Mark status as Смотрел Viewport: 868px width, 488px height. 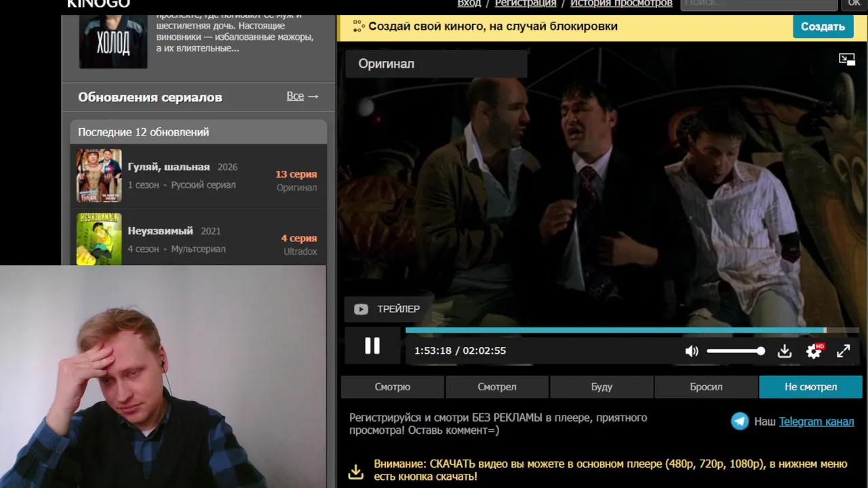(x=497, y=387)
